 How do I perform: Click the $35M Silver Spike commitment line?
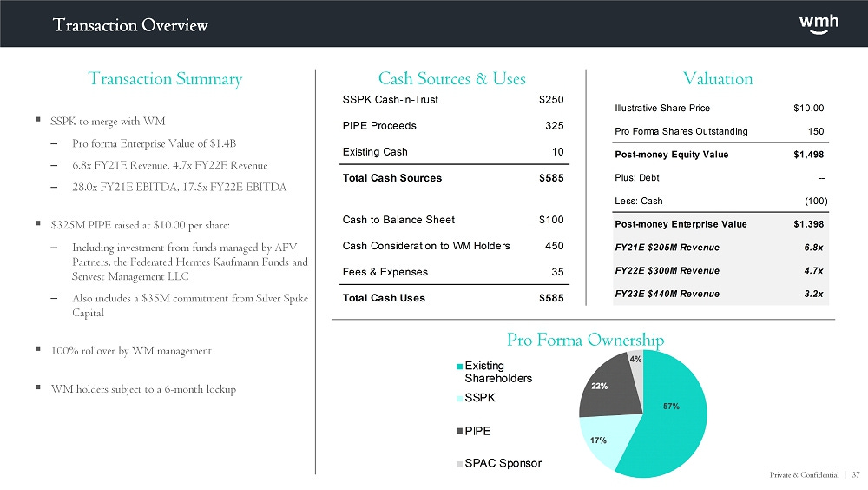coord(190,306)
